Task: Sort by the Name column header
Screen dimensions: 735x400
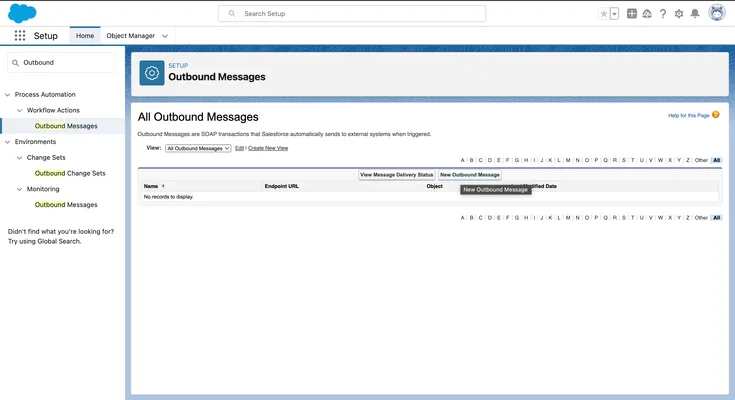Action: click(151, 186)
